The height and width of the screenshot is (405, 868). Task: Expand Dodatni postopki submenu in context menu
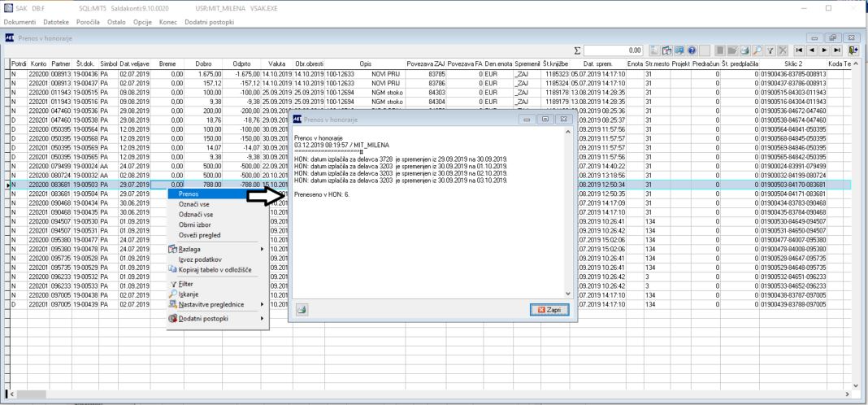tap(218, 319)
